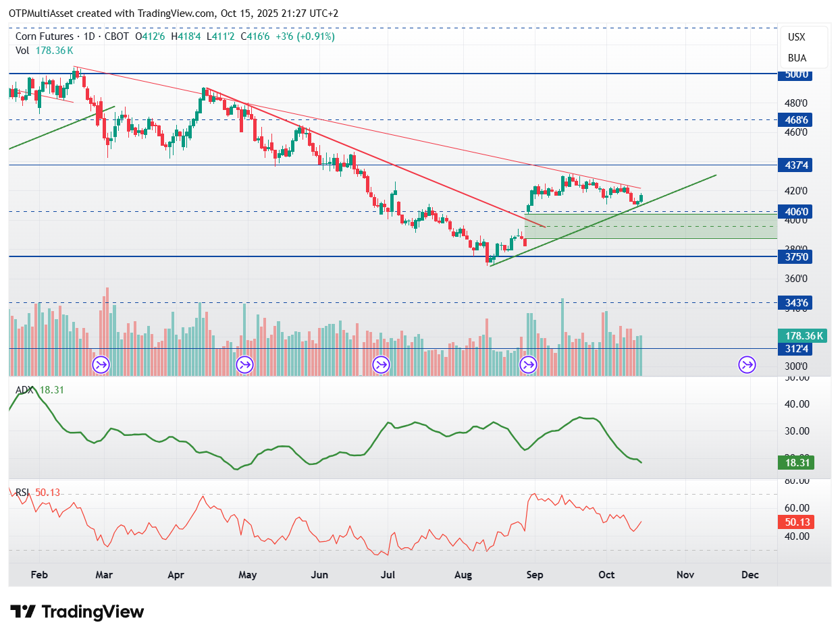Click the 437'4 price level label
The width and height of the screenshot is (840, 637).
[x=797, y=165]
